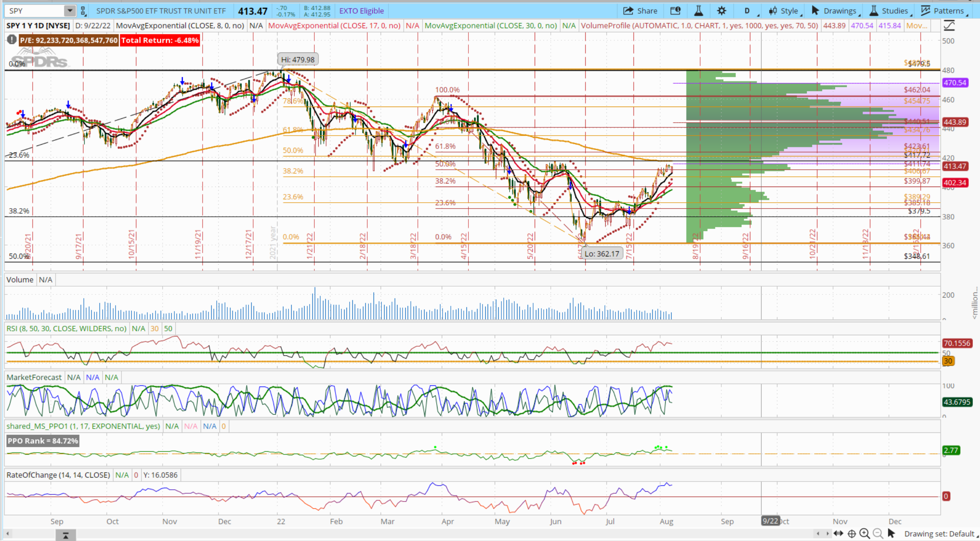The width and height of the screenshot is (980, 541).
Task: Click the price axis scale curve icon
Action: tap(949, 26)
